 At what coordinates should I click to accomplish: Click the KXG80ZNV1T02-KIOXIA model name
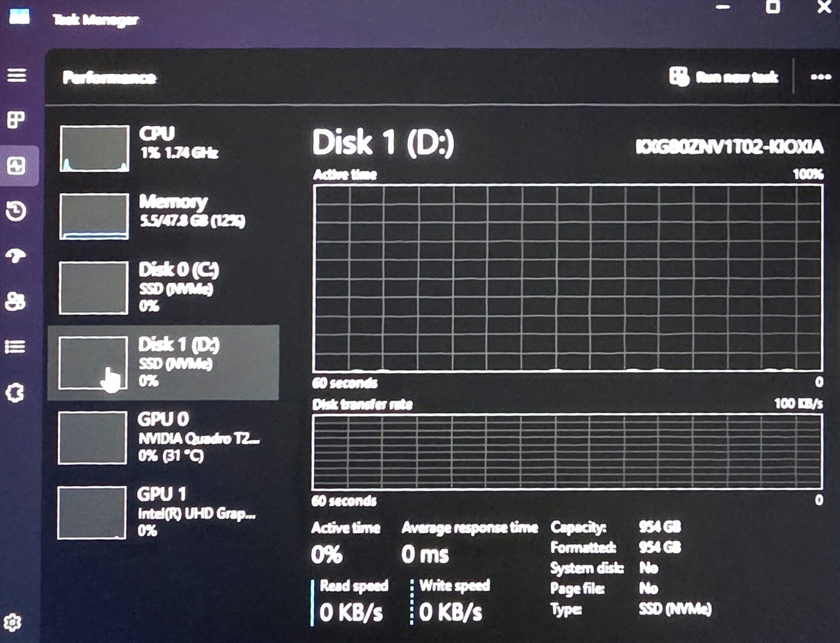[x=729, y=146]
